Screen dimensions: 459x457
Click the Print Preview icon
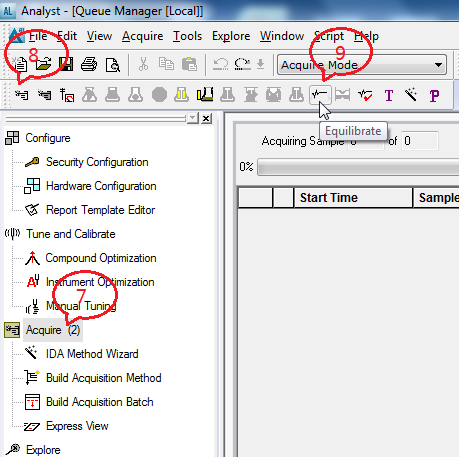(113, 65)
